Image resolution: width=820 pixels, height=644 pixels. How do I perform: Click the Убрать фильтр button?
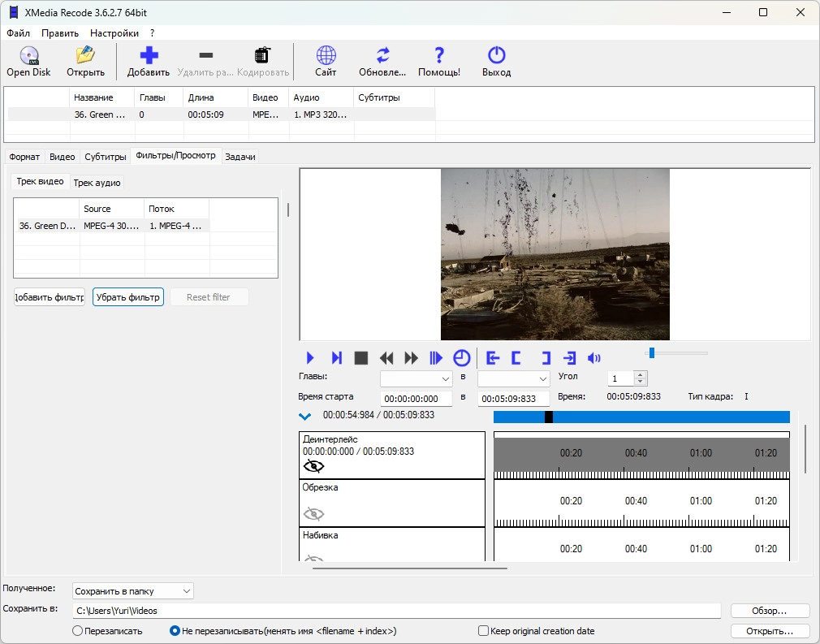tap(128, 297)
